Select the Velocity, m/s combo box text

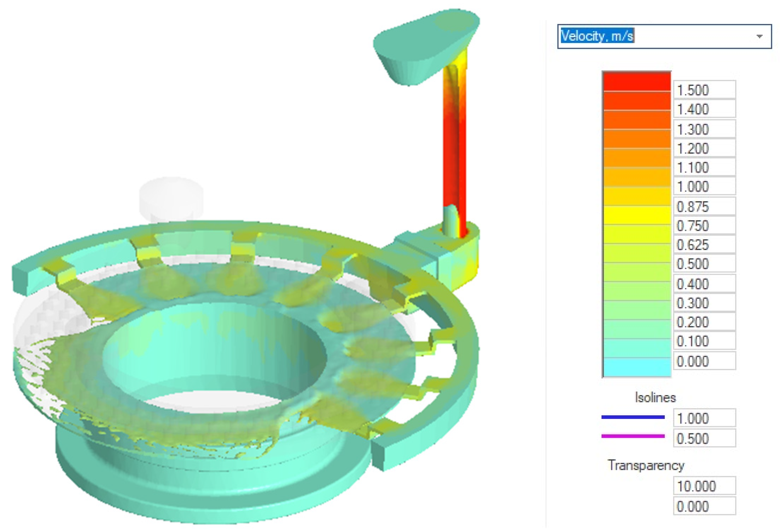click(x=597, y=36)
